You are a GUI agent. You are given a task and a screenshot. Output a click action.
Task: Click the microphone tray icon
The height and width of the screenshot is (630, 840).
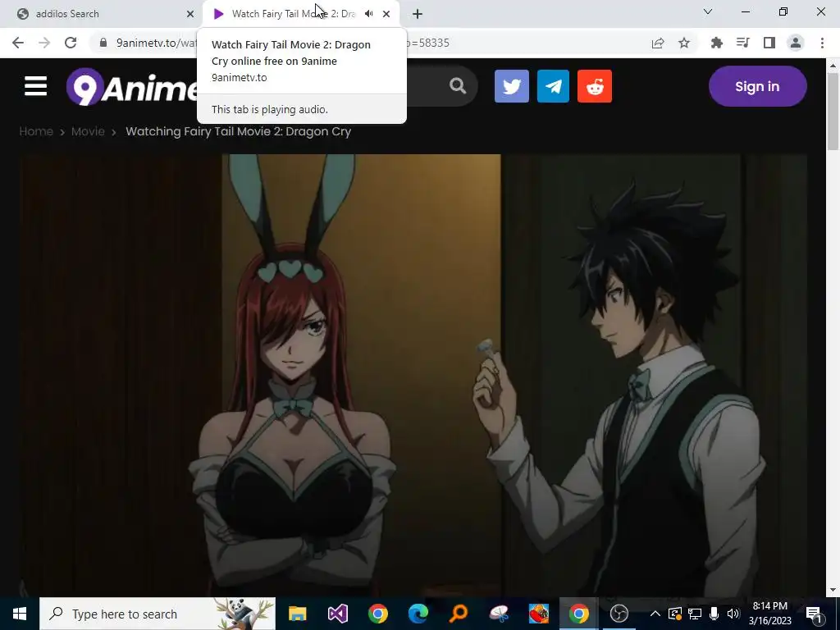coord(714,614)
